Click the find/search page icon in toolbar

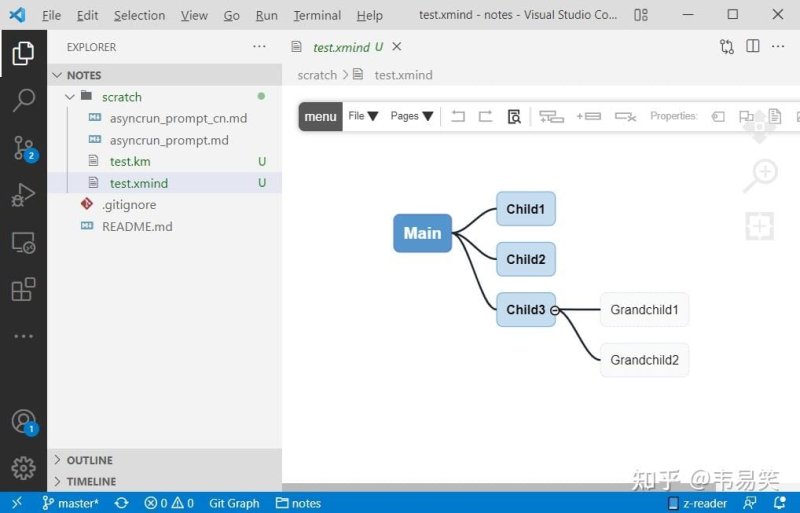pyautogui.click(x=514, y=116)
